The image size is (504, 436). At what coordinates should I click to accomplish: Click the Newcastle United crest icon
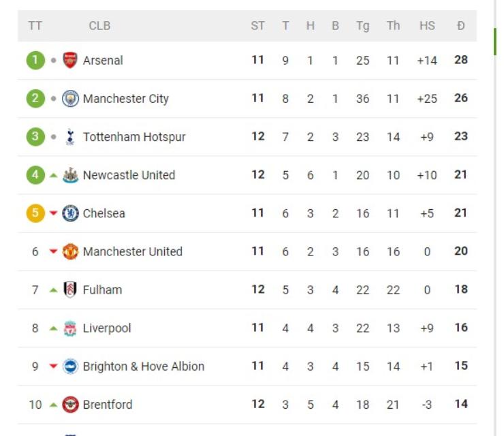pyautogui.click(x=70, y=175)
